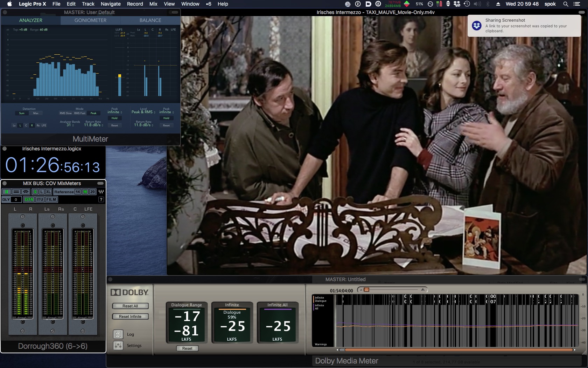Toggle the Ls channel in MultiMeter

coord(14,125)
